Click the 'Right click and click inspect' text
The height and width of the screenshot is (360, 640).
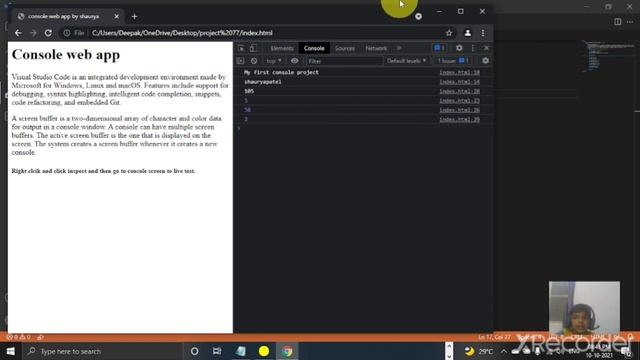tap(103, 171)
